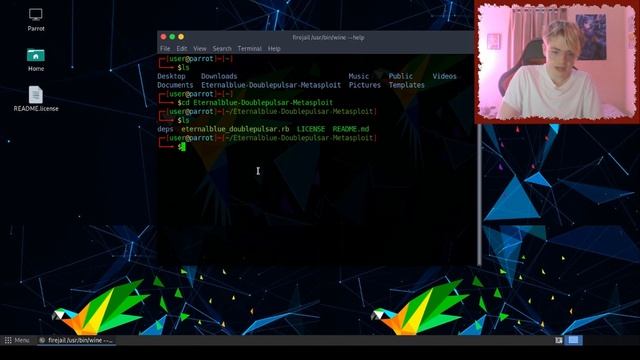Click 'Videos' in the ls output
Screen dimensions: 640x360
point(444,76)
